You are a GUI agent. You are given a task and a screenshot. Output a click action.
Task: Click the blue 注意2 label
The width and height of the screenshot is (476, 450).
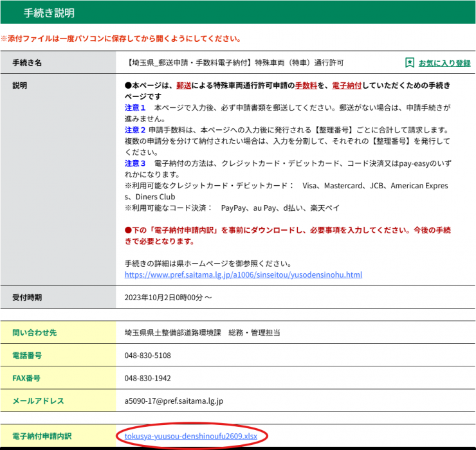point(135,130)
